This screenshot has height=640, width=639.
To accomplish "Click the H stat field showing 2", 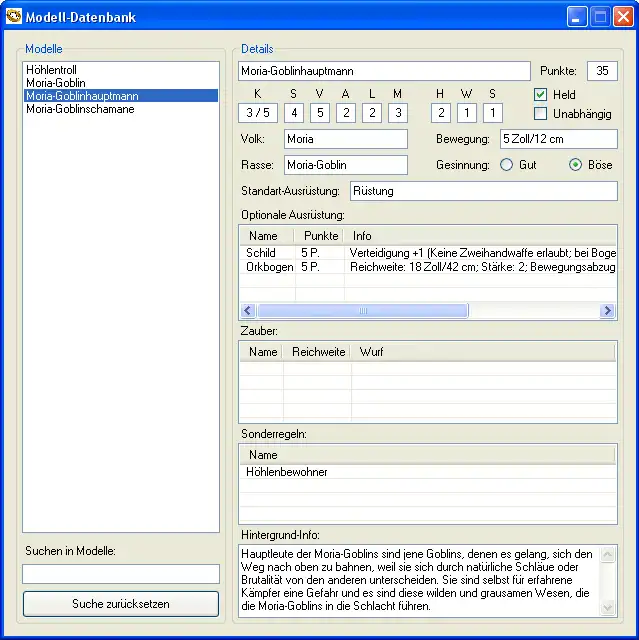I will [441, 113].
